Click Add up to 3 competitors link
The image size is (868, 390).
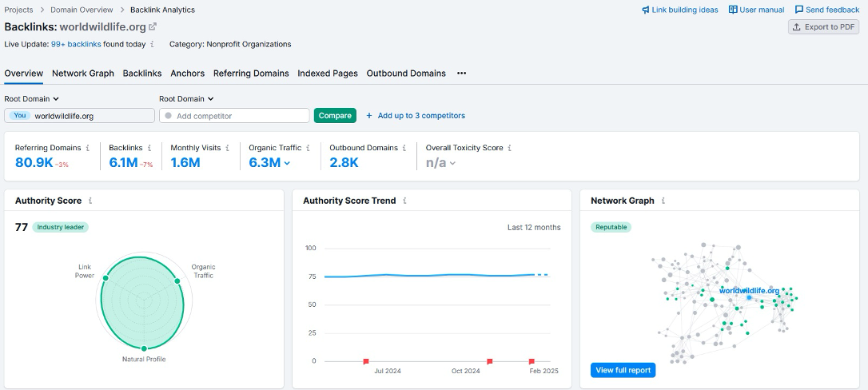click(421, 116)
